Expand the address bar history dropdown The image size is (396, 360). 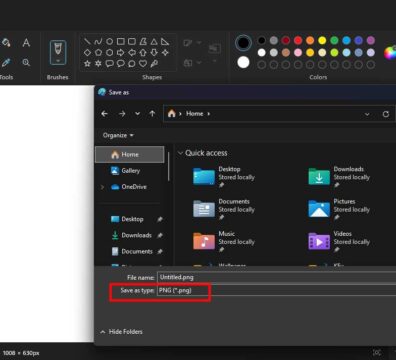(367, 114)
